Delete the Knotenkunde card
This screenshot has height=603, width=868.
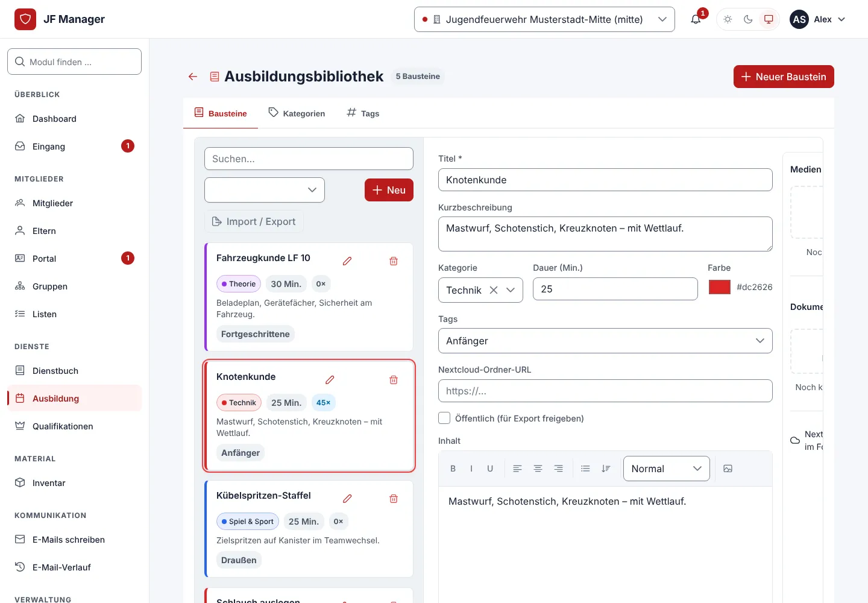click(394, 380)
